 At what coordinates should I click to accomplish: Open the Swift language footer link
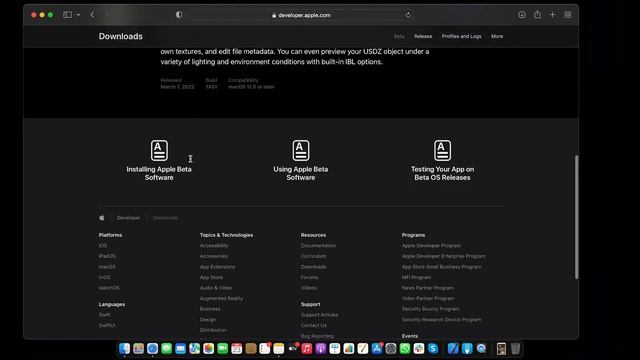104,315
